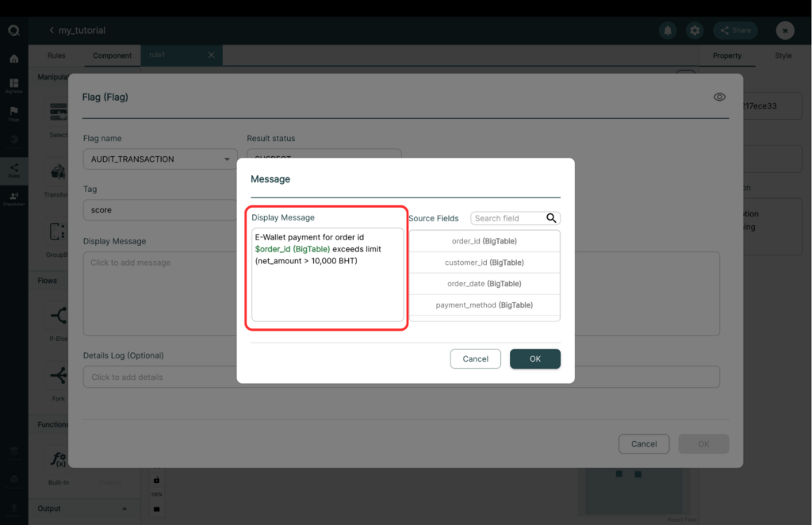Toggle the eye preview icon in Flag dialog
This screenshot has height=525, width=812.
click(719, 97)
